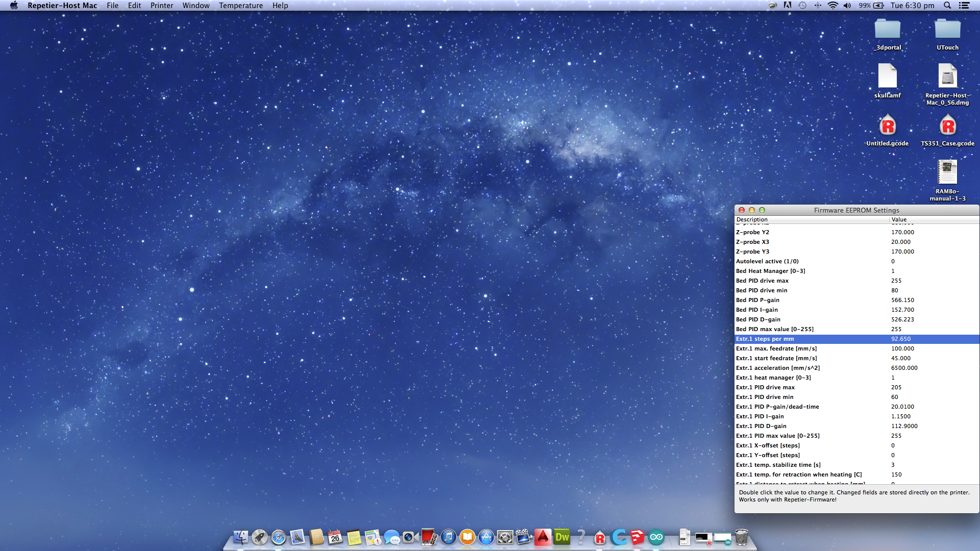
Task: Open the Window menu
Action: (x=196, y=6)
